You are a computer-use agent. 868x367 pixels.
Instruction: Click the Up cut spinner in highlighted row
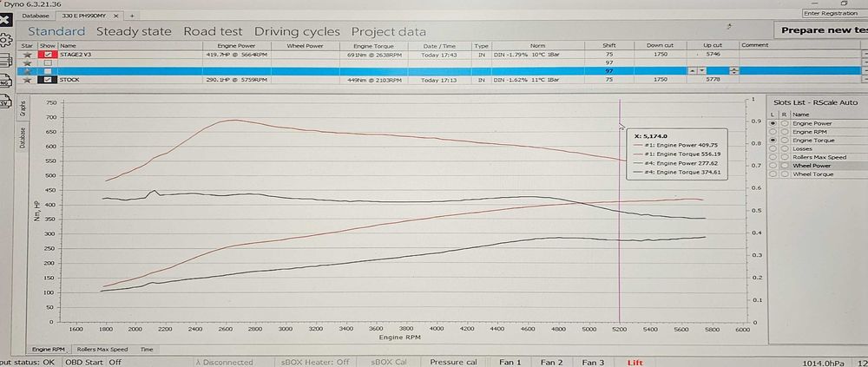[x=734, y=71]
